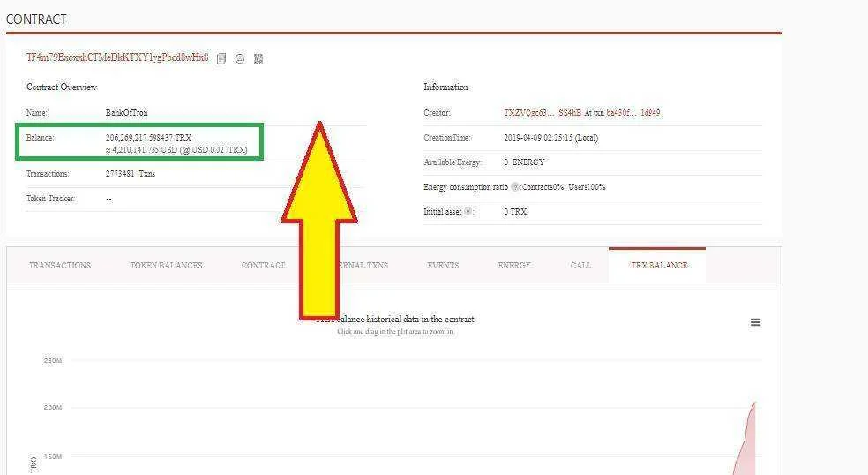Click the 0 TRX initial asset value
868x475 pixels.
click(x=515, y=211)
